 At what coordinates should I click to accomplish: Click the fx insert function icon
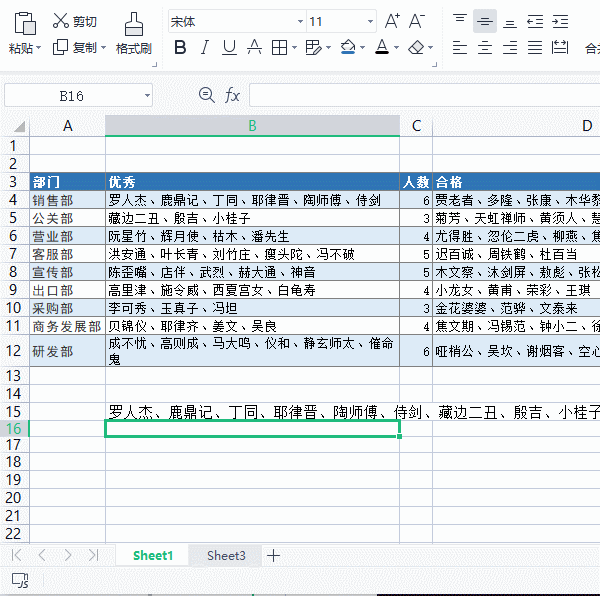232,95
